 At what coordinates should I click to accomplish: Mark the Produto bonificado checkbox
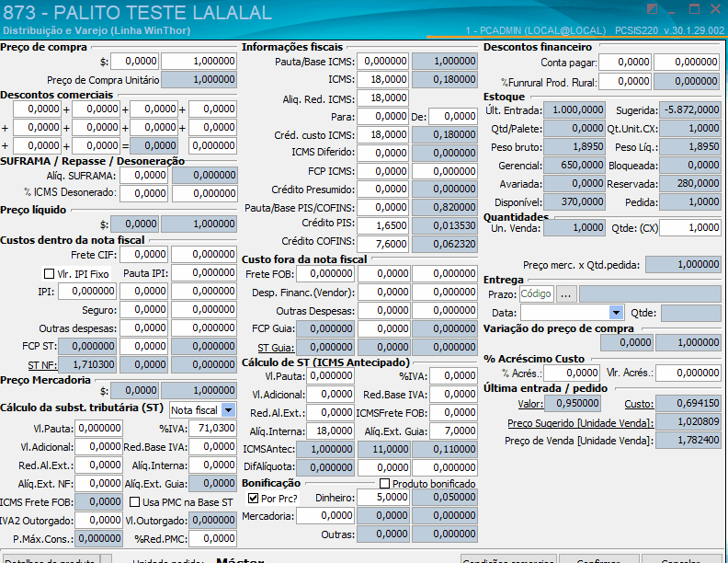tap(384, 484)
